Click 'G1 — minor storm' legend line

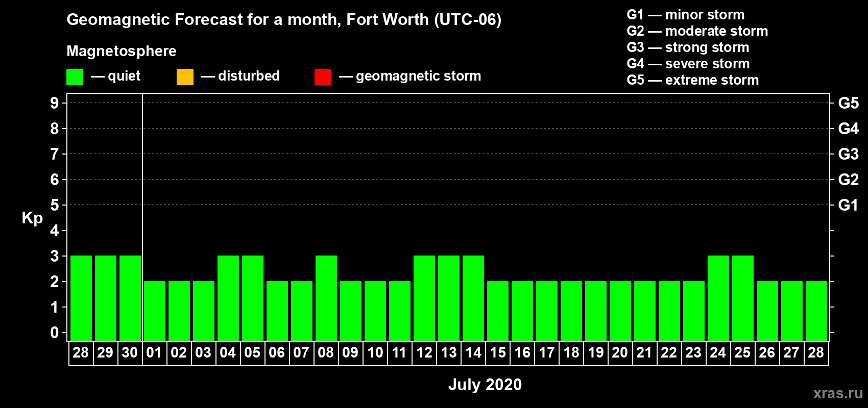coord(686,15)
